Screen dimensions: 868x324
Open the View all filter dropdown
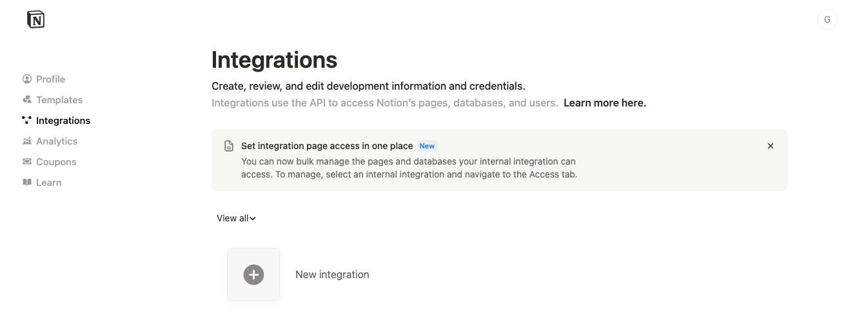pos(233,218)
